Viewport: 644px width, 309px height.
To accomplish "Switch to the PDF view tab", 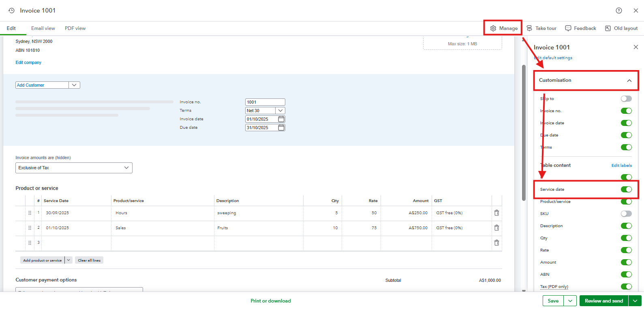I will point(75,28).
